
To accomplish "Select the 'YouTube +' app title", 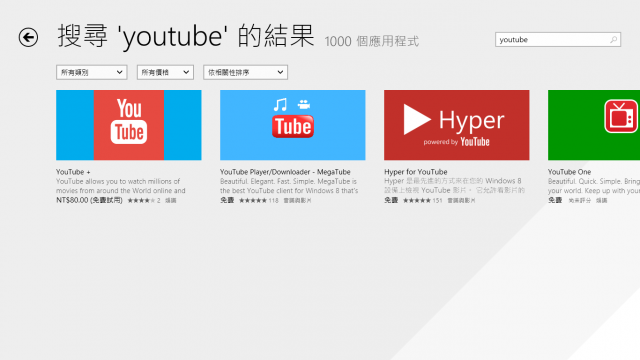I will click(73, 172).
